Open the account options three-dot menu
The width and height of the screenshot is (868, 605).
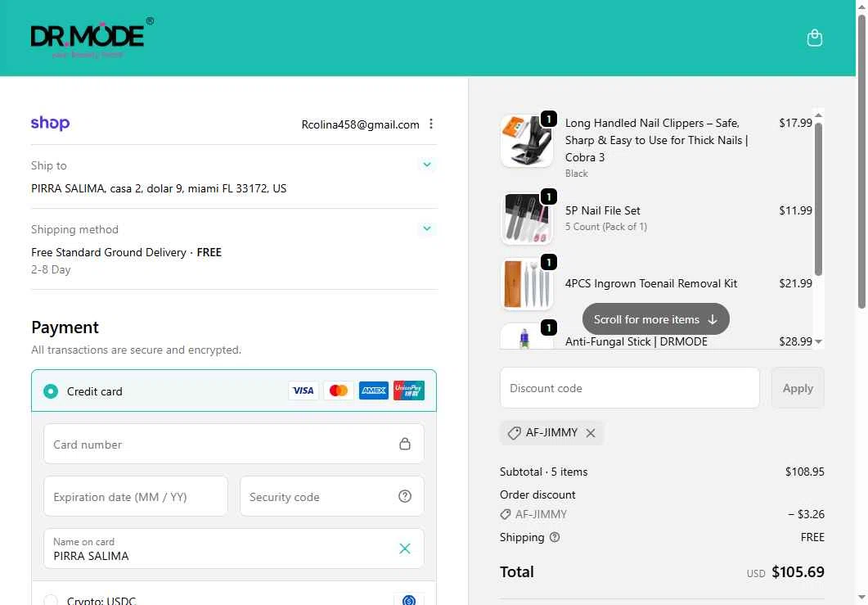click(431, 124)
